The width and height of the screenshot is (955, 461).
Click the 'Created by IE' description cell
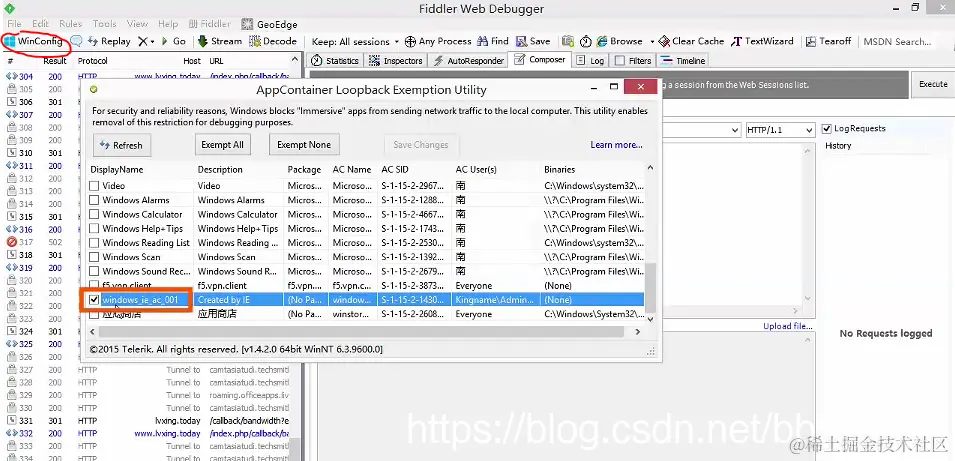point(224,300)
